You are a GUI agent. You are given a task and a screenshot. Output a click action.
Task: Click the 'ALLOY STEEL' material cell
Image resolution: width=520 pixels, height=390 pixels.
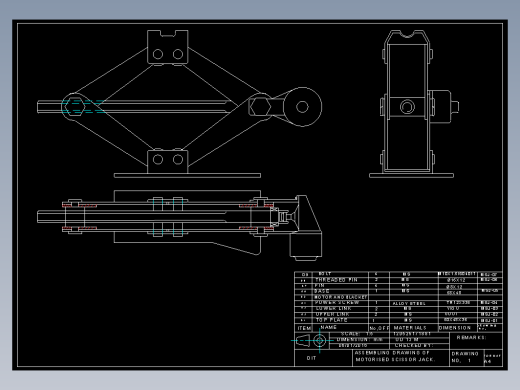[409, 303]
